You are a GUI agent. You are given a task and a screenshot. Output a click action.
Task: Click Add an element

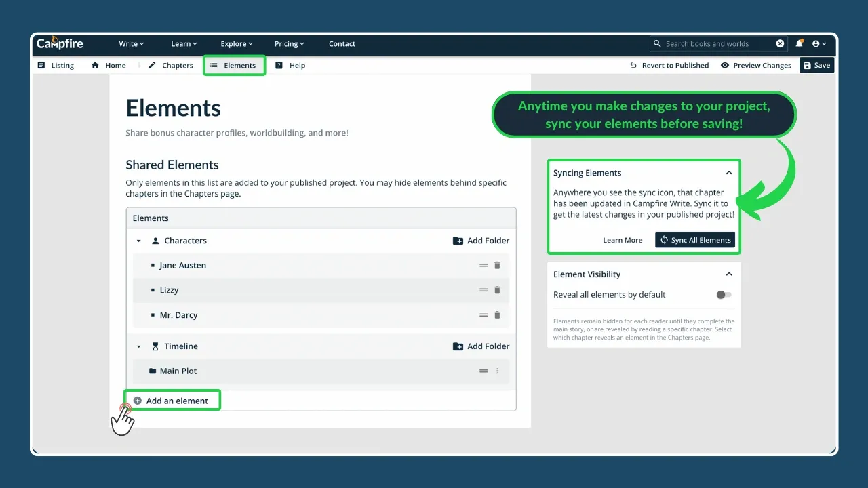point(172,400)
